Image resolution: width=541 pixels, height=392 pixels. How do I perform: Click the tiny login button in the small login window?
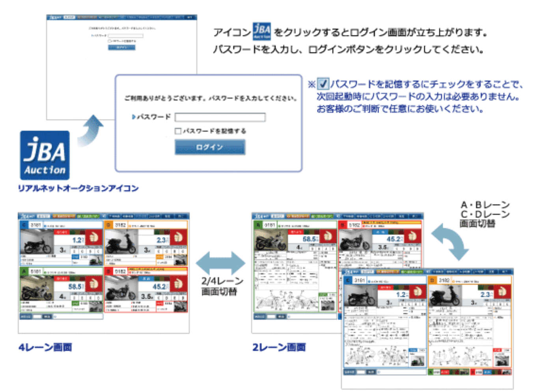coord(122,47)
